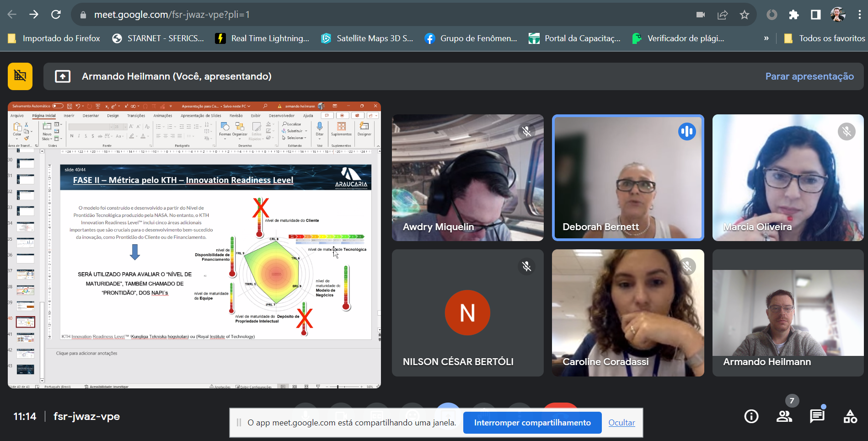The height and width of the screenshot is (441, 868).
Task: Click the camera indicator in address bar
Action: coord(701,15)
